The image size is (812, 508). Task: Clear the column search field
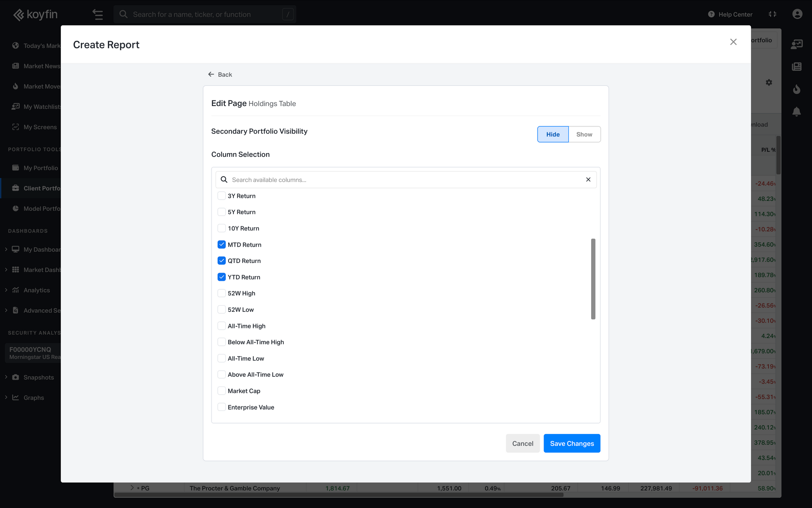tap(588, 180)
